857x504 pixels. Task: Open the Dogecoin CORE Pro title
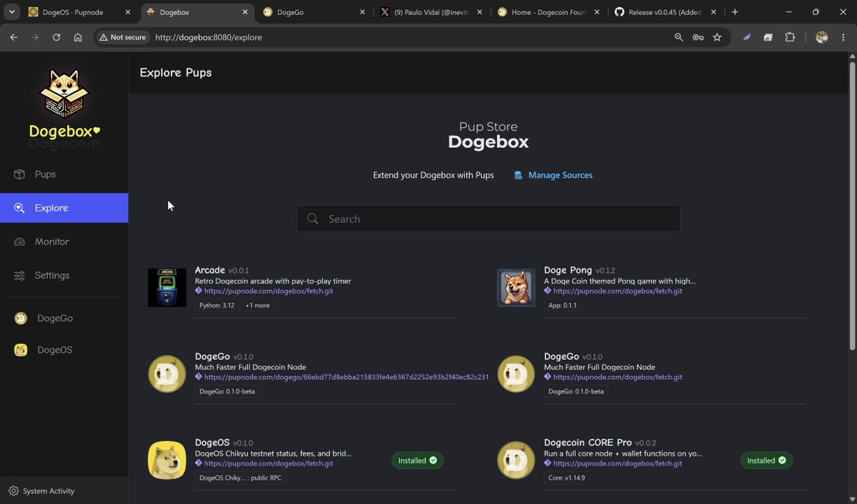point(588,443)
